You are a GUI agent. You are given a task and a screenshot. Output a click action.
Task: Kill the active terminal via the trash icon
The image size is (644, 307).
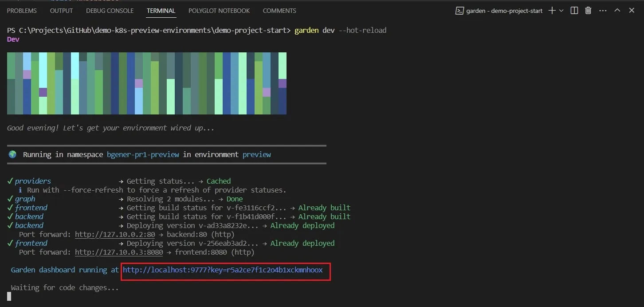(x=588, y=10)
